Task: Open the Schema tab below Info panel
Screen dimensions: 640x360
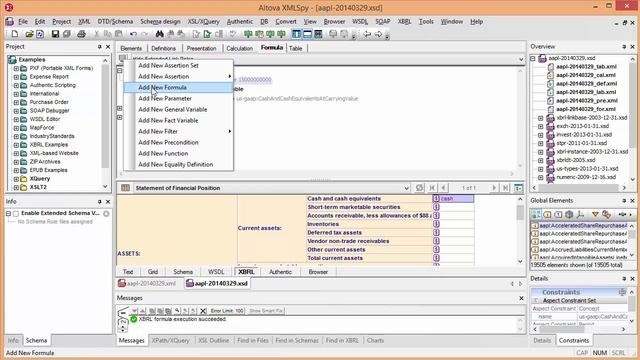Action: point(36,340)
